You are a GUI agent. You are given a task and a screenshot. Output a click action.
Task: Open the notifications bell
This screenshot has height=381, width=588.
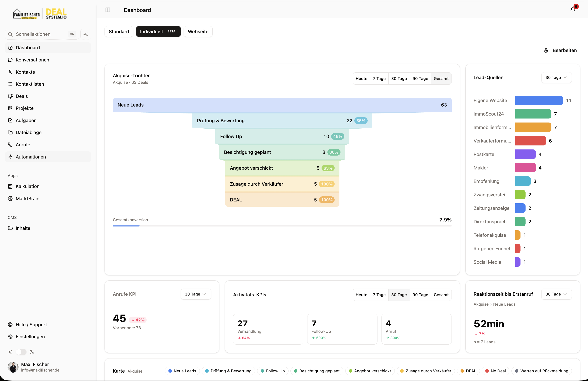pyautogui.click(x=573, y=10)
